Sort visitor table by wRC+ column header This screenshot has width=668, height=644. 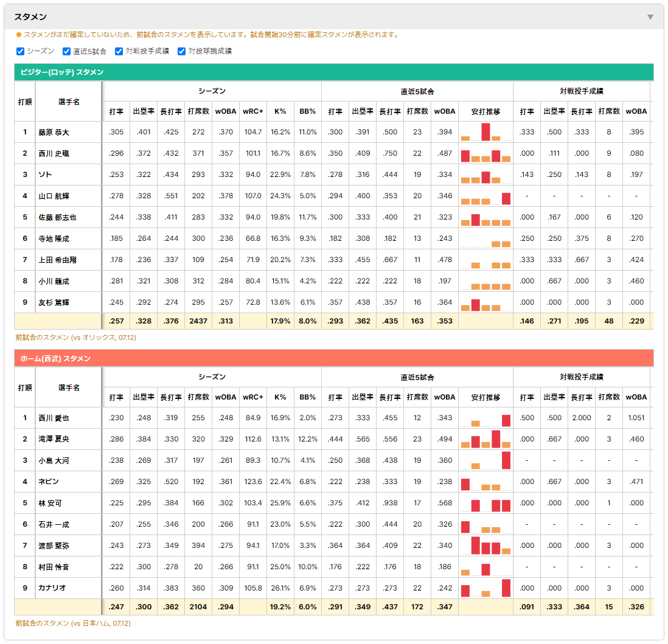(x=253, y=112)
